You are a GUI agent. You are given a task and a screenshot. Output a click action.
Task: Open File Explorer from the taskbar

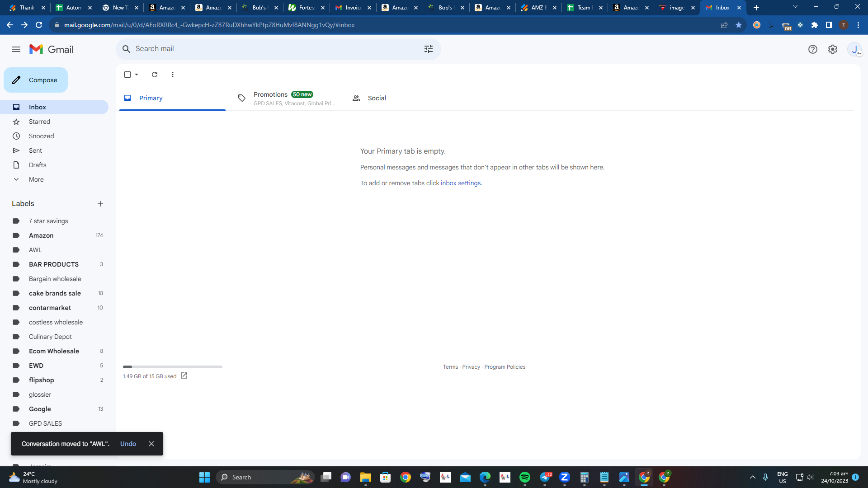(x=366, y=477)
